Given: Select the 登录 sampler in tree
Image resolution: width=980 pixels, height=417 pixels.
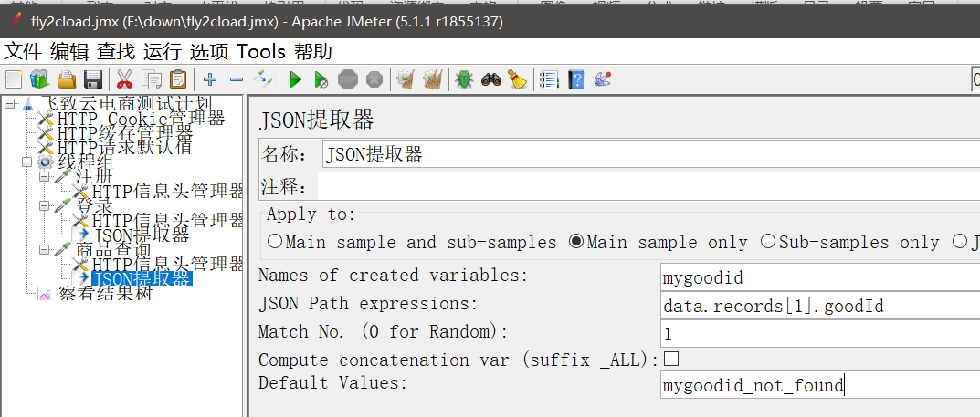Looking at the screenshot, I should (x=94, y=205).
